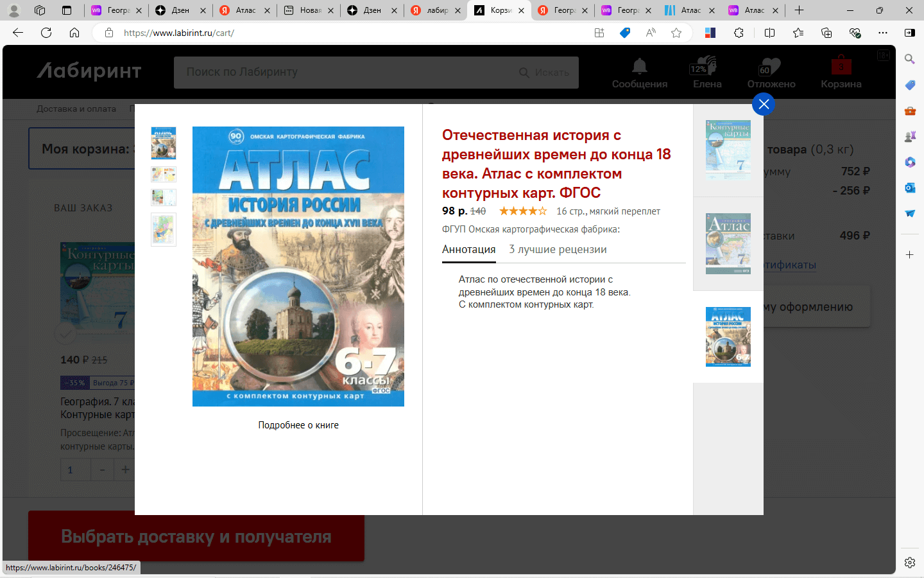The image size is (924, 578).
Task: Open Елена profile icon
Action: (707, 73)
